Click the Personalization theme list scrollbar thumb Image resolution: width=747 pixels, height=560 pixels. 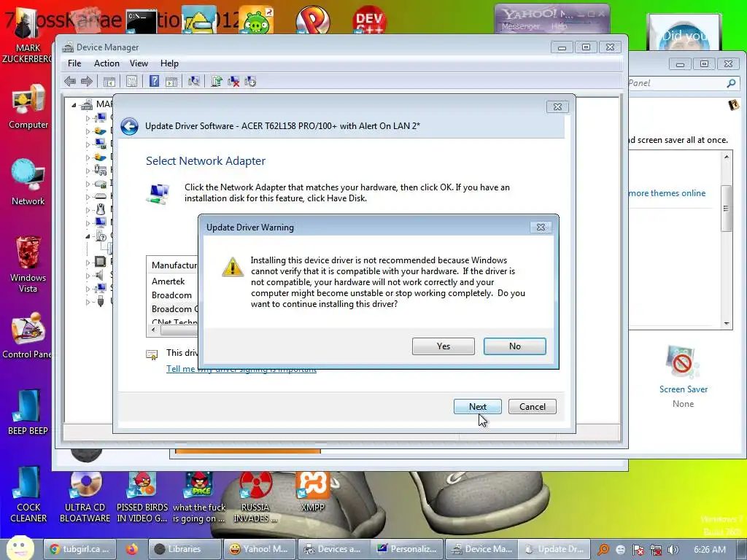(x=726, y=209)
